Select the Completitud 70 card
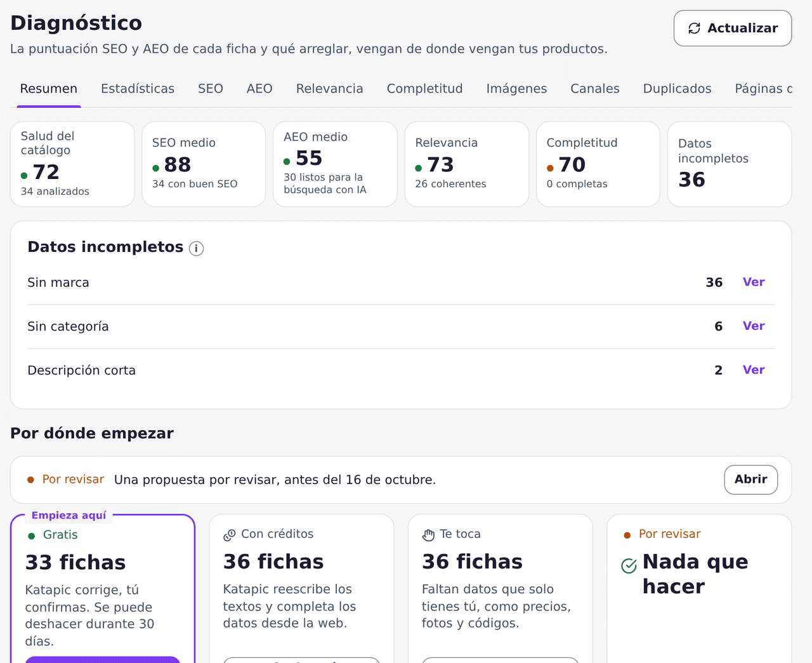Screen dimensions: 812x663 pos(598,164)
